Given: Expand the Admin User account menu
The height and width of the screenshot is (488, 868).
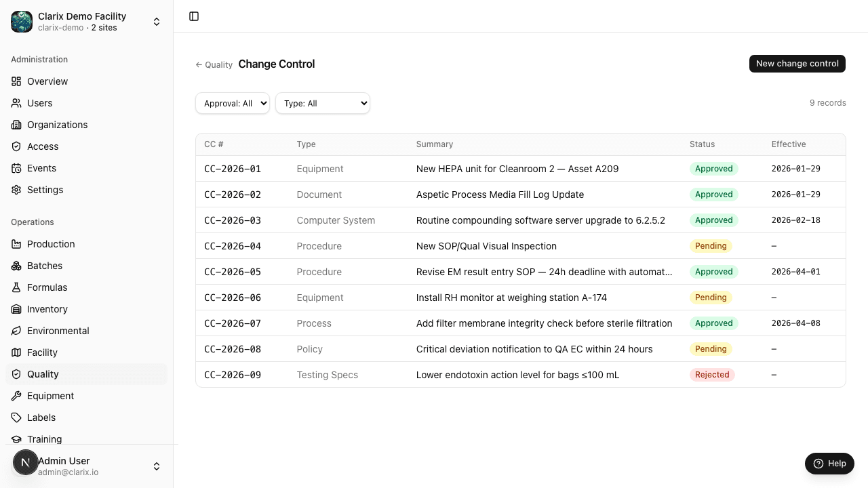Looking at the screenshot, I should point(157,466).
